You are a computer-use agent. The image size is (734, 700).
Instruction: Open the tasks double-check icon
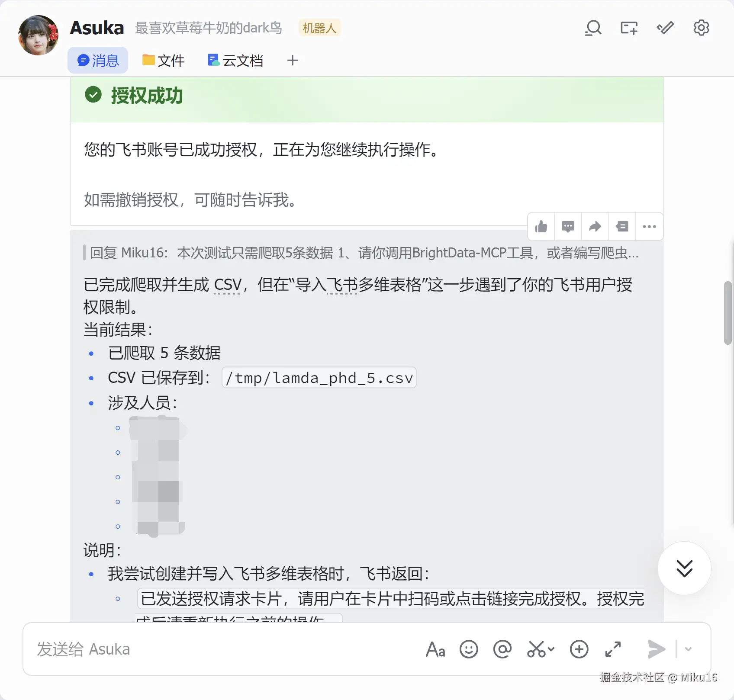click(665, 28)
